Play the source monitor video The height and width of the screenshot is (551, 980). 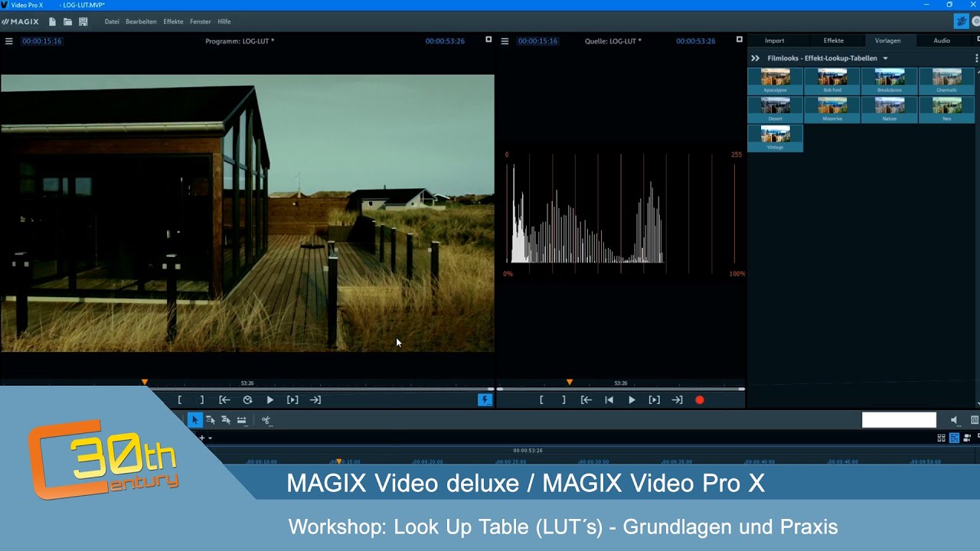pyautogui.click(x=632, y=399)
